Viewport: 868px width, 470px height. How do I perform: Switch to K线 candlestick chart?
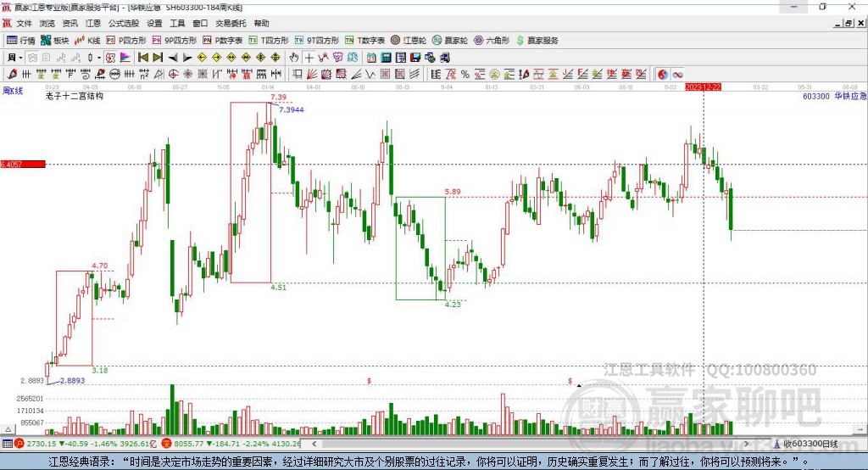87,41
